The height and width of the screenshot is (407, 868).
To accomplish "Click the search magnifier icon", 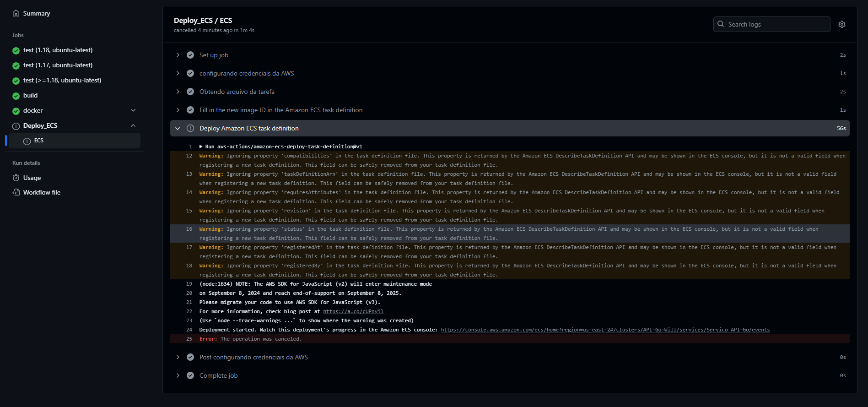I will (721, 24).
